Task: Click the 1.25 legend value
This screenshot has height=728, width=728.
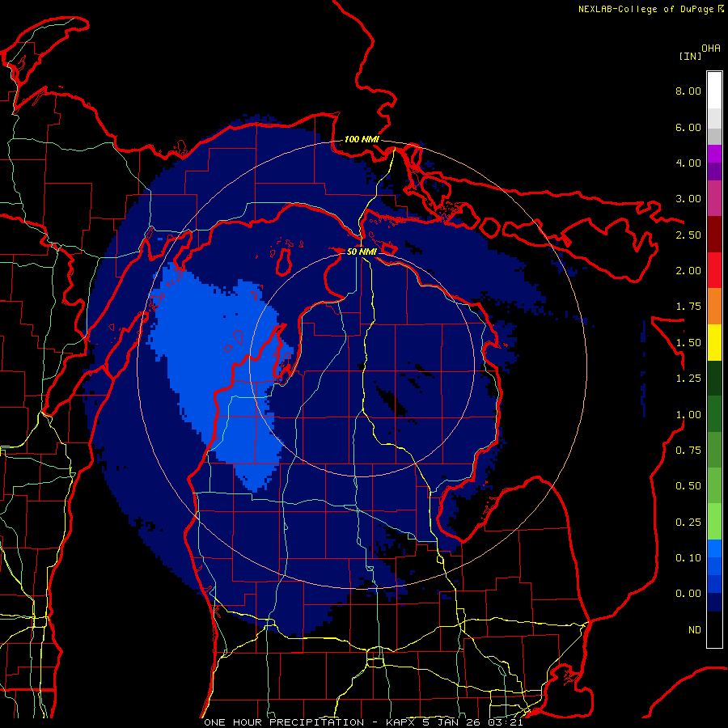Action: [x=688, y=379]
